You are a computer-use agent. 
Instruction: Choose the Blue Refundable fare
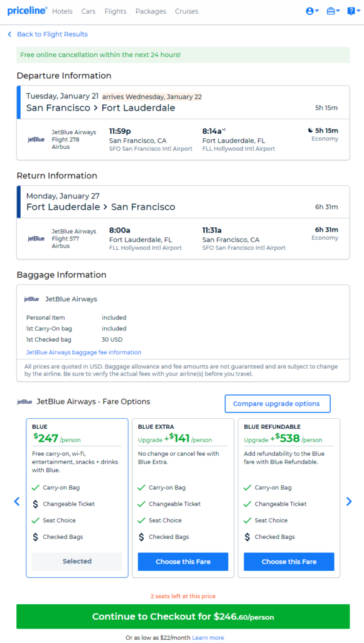click(289, 562)
